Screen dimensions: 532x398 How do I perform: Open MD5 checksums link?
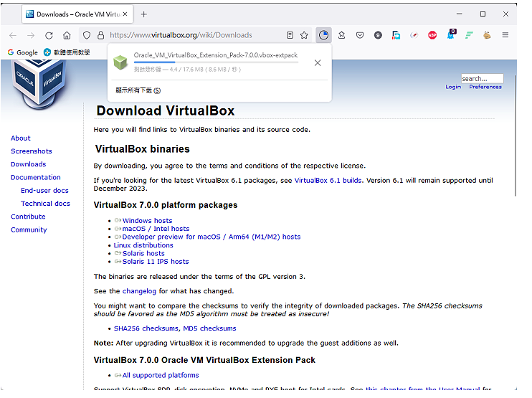[209, 328]
